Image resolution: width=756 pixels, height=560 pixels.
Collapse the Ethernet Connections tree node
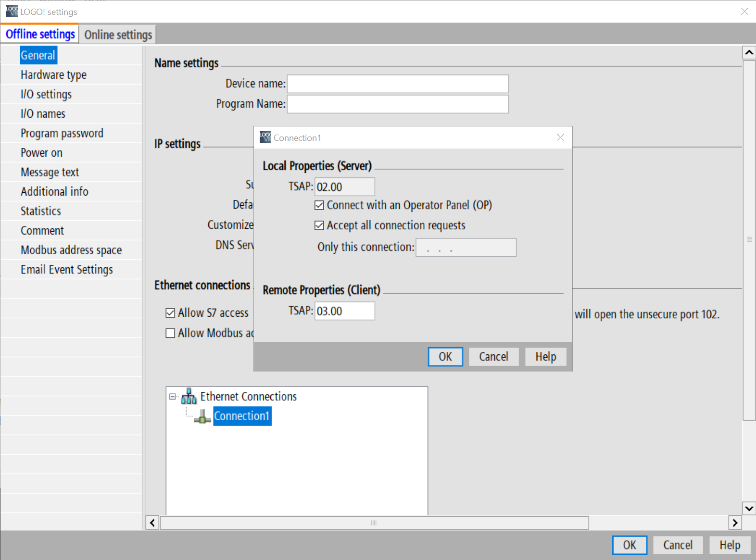point(173,397)
